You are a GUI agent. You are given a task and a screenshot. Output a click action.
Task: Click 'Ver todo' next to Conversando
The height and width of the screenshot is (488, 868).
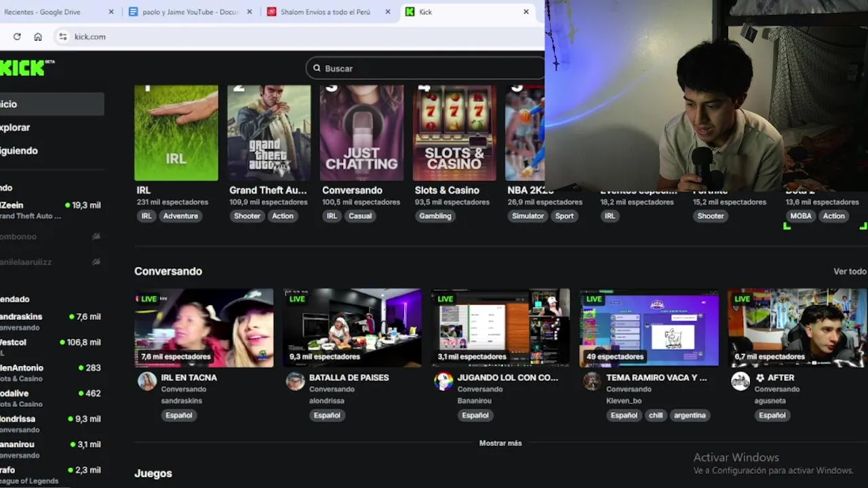(850, 271)
